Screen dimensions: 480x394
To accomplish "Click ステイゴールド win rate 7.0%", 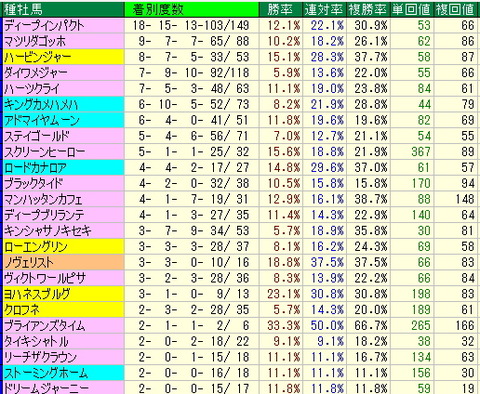I will (x=287, y=136).
